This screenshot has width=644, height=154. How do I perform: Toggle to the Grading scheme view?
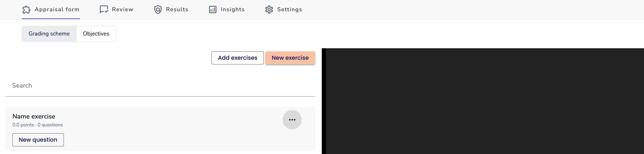[x=49, y=34]
